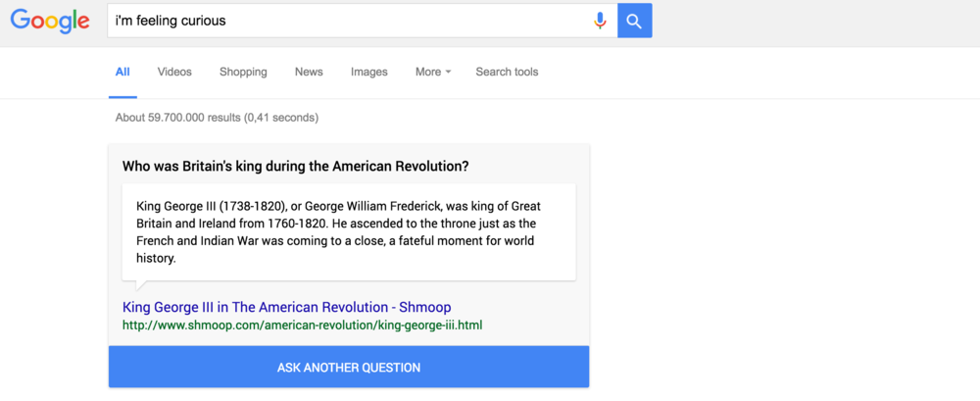This screenshot has width=980, height=401.
Task: Click Ask Another Question button
Action: point(349,368)
